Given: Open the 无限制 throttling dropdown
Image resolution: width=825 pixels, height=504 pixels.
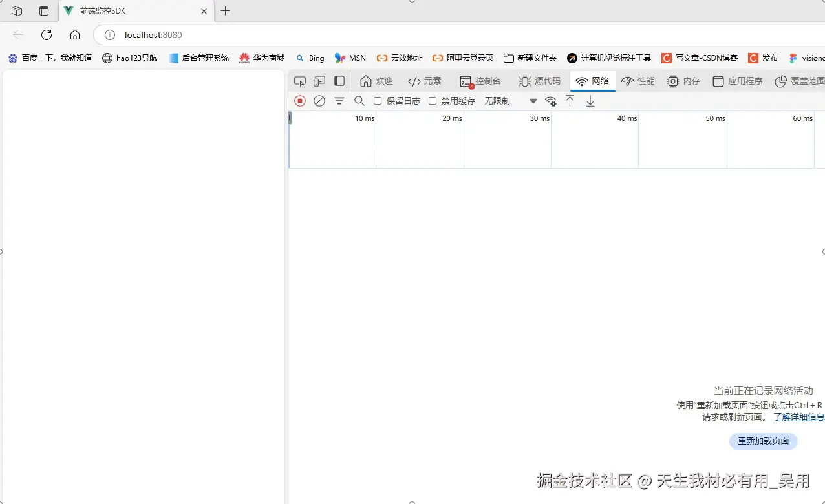Looking at the screenshot, I should 497,101.
